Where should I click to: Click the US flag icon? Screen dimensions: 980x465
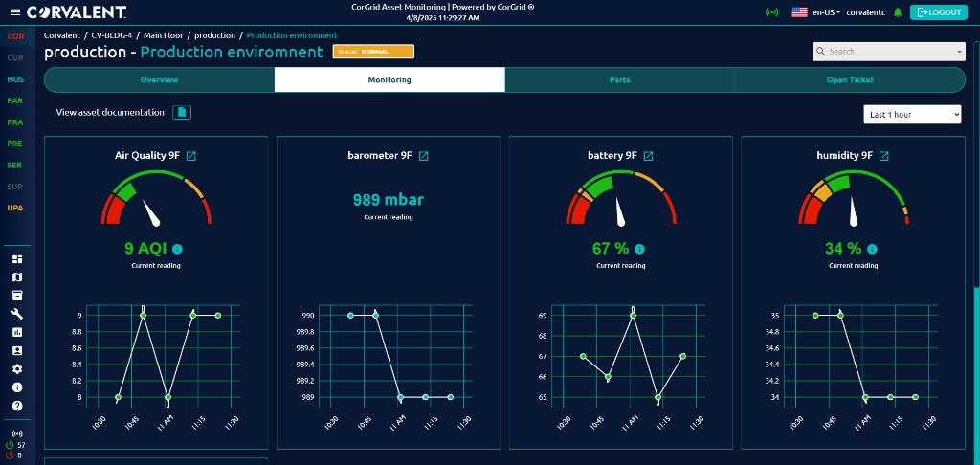[x=799, y=12]
